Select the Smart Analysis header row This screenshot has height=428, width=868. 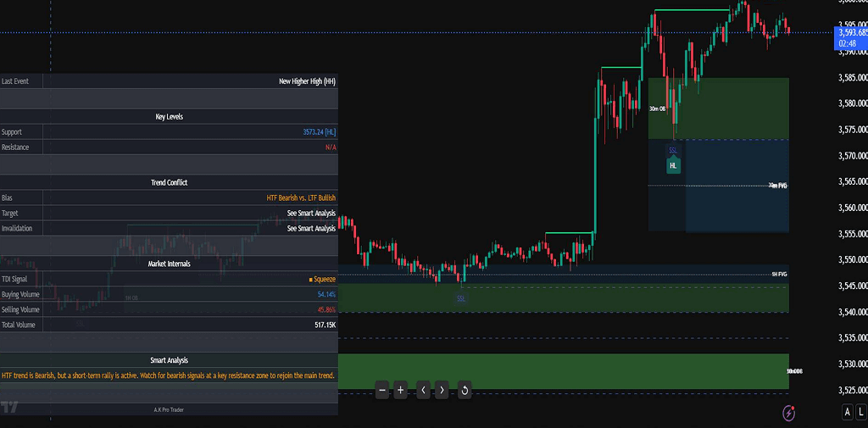pos(169,360)
